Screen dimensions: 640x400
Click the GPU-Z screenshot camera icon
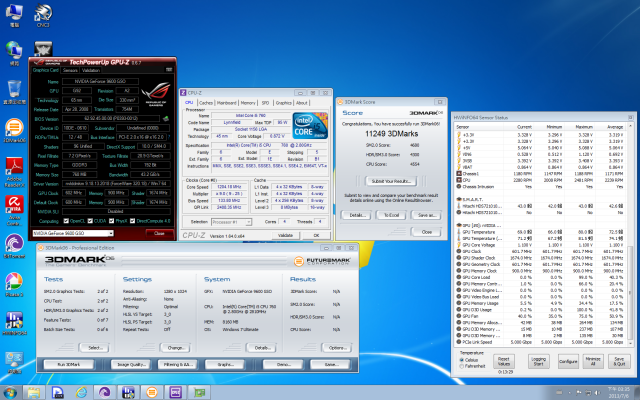click(x=169, y=70)
